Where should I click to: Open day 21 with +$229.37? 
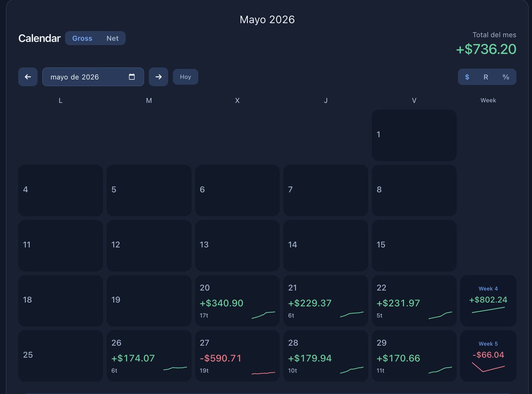pyautogui.click(x=326, y=301)
